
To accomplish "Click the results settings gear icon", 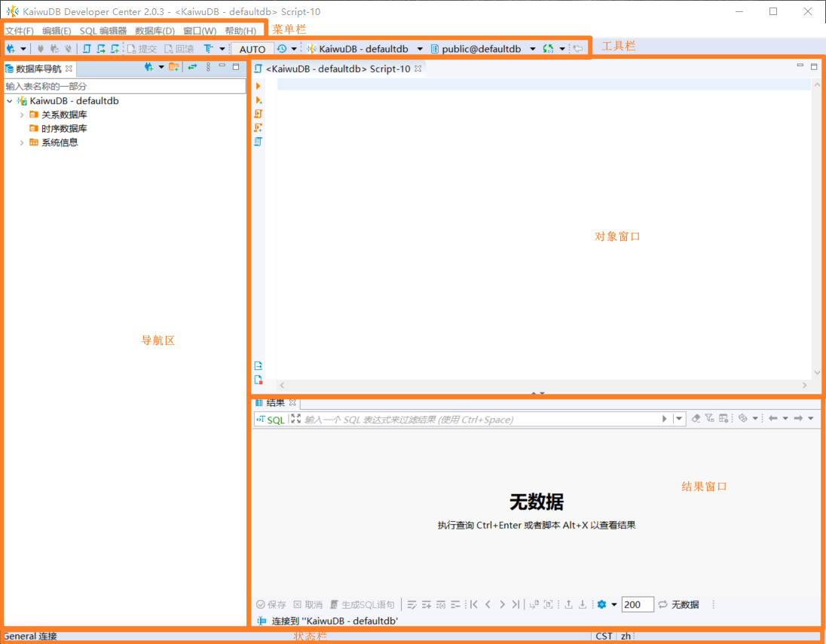I will 602,604.
